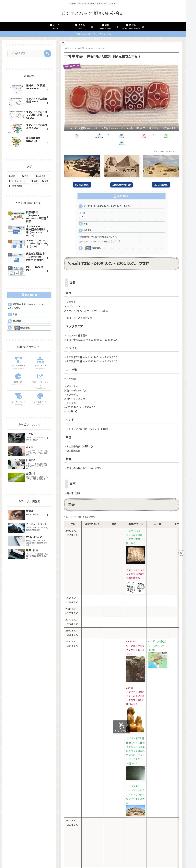
Task: Close the sidebar 目次 table of contents
Action: click(29, 295)
